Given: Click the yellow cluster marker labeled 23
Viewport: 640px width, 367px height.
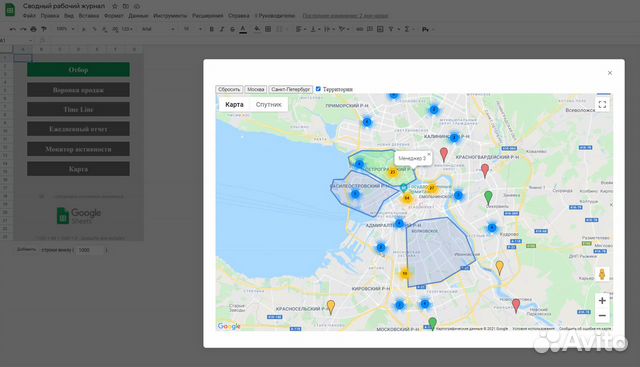Looking at the screenshot, I should [x=392, y=172].
